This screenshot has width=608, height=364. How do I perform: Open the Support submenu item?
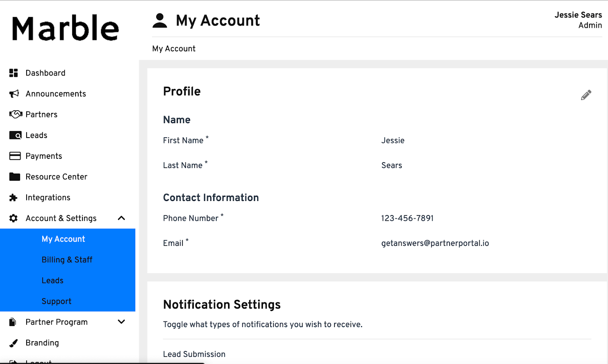[x=57, y=301]
